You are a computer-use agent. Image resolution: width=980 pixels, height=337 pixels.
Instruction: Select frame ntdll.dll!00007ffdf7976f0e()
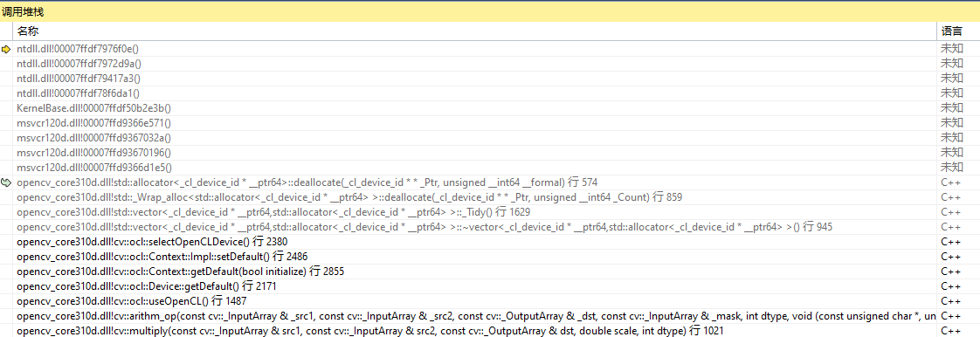(78, 49)
